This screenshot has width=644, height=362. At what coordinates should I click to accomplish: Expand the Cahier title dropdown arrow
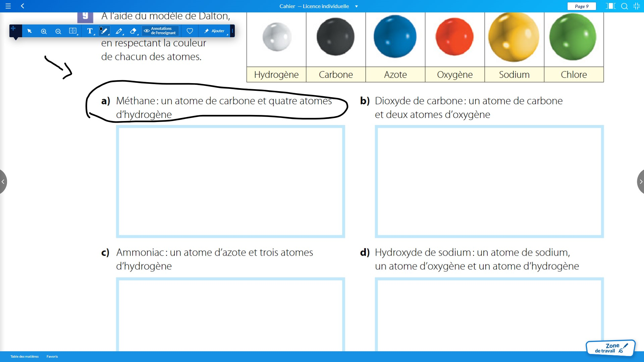[x=356, y=6]
